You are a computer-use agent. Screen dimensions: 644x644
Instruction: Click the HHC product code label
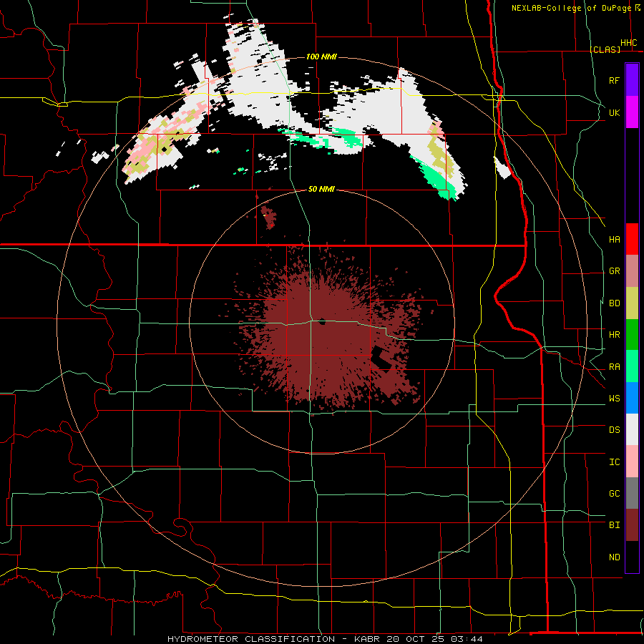click(x=628, y=43)
